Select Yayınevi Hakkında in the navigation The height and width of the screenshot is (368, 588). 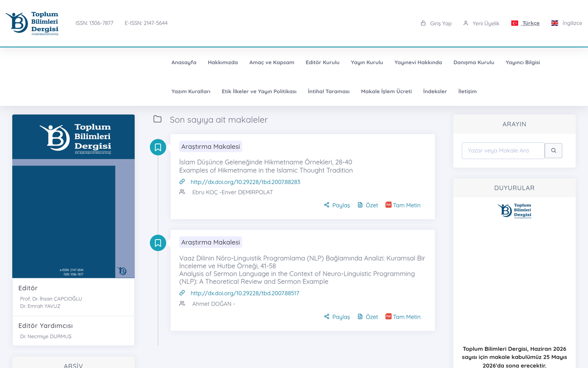(x=418, y=63)
